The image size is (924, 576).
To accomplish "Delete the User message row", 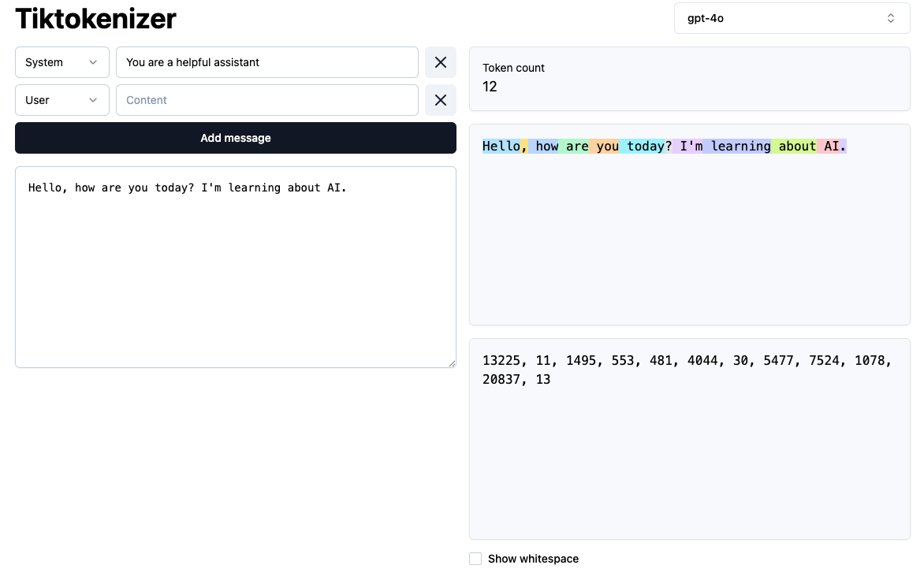I will pyautogui.click(x=441, y=100).
